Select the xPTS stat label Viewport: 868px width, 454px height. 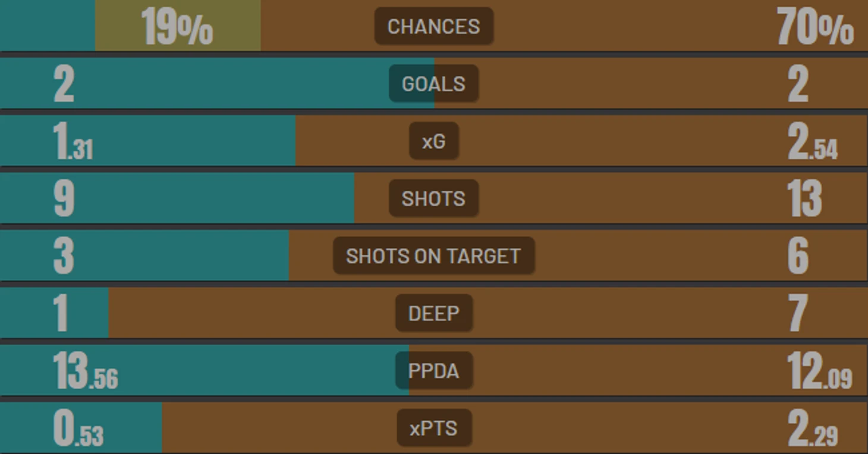(433, 428)
